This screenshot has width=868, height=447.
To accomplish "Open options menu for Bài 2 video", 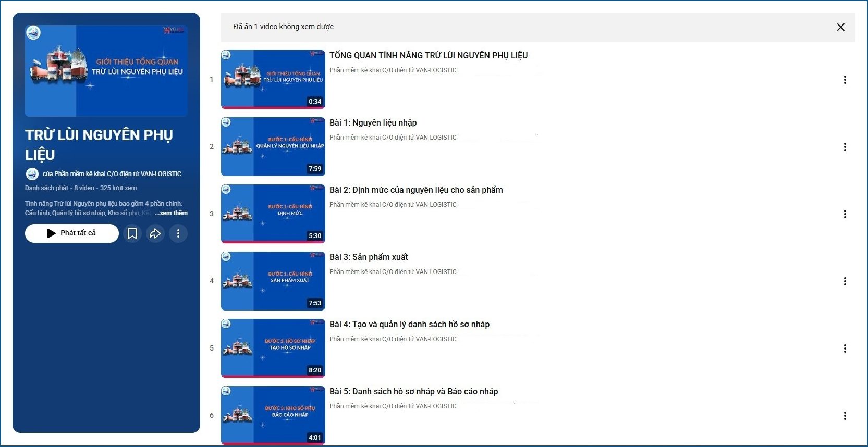I will coord(845,214).
